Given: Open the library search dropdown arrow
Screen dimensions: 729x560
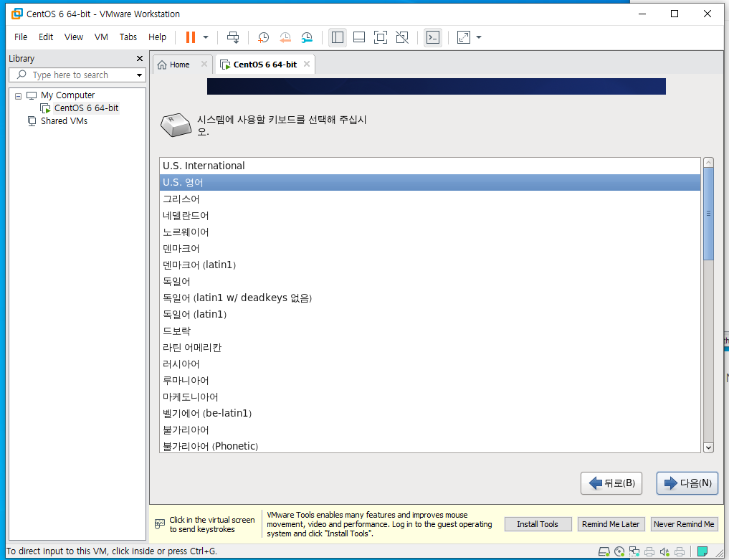Looking at the screenshot, I should point(139,75).
